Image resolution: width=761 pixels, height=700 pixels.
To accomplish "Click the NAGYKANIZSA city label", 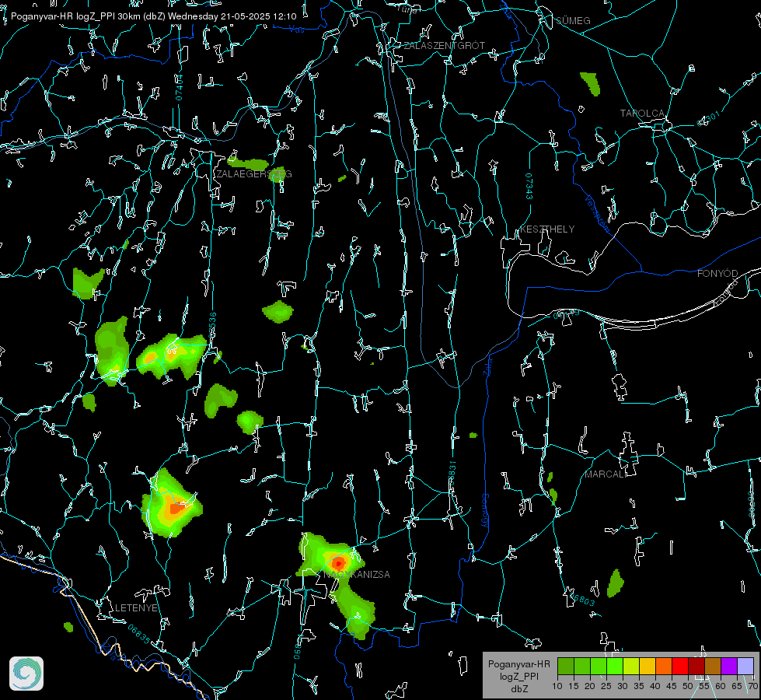I will click(x=357, y=574).
